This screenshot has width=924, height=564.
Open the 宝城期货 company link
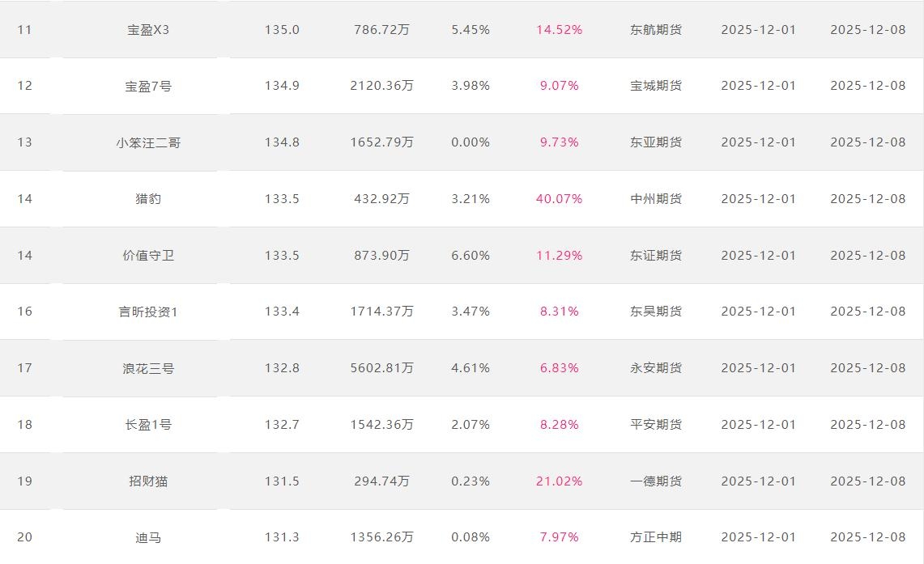(x=656, y=86)
